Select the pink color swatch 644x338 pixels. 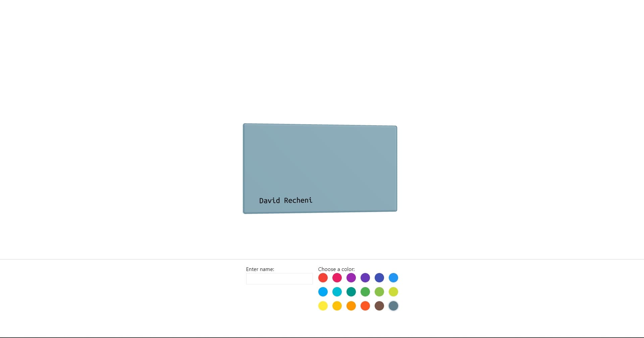337,278
